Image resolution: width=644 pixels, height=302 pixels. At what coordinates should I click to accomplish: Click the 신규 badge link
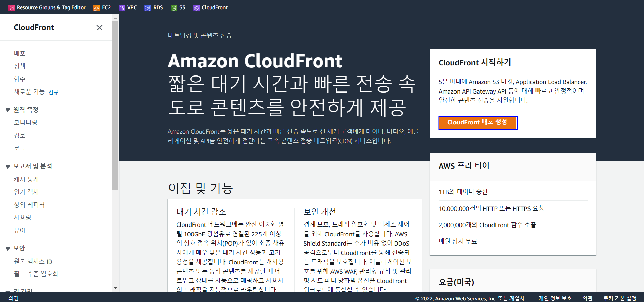pyautogui.click(x=53, y=92)
